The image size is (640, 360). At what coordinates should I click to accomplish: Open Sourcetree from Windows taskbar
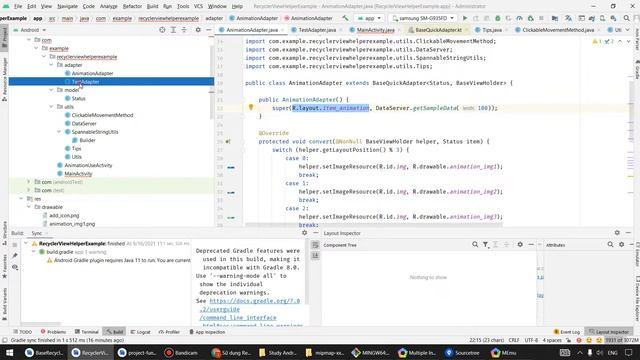[x=462, y=353]
